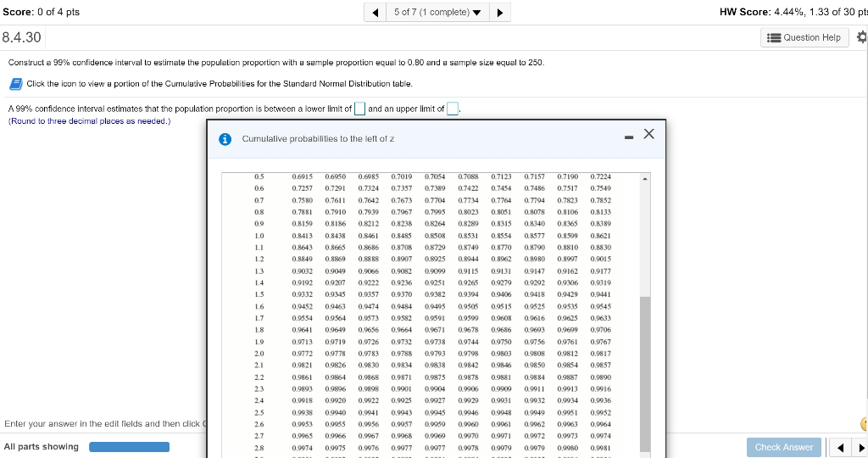
Task: Select the value 0.9015 in row 1.2
Action: point(601,259)
